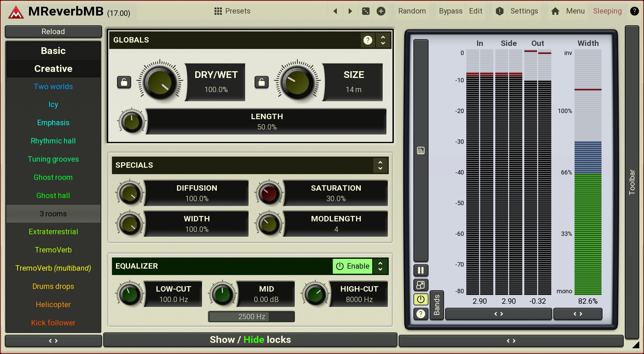644x354 pixels.
Task: Click the Diffusion knob
Action: (130, 193)
